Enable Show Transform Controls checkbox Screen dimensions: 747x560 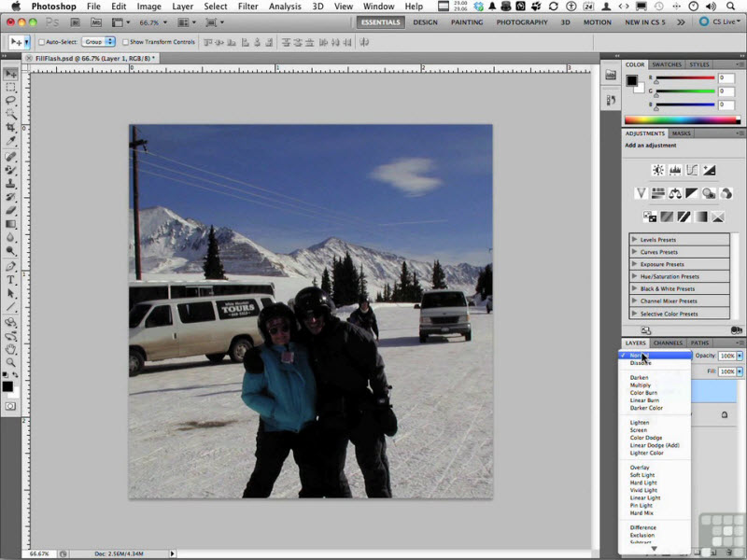(x=125, y=42)
